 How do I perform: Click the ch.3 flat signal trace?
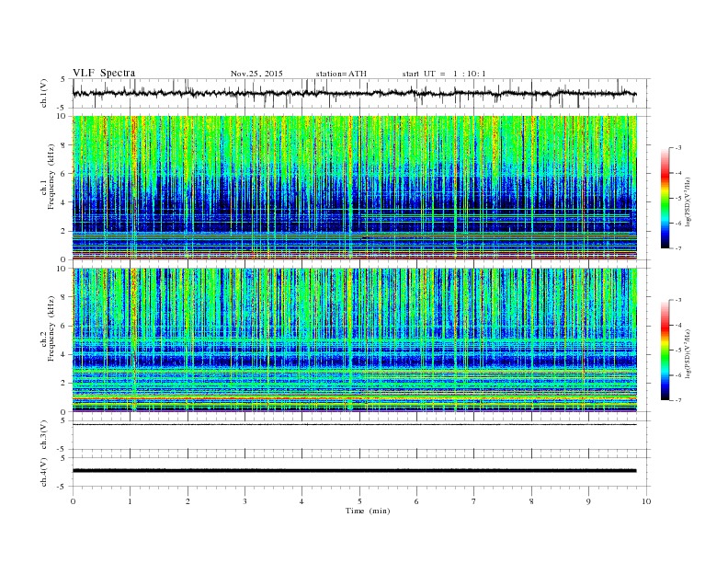click(x=355, y=425)
